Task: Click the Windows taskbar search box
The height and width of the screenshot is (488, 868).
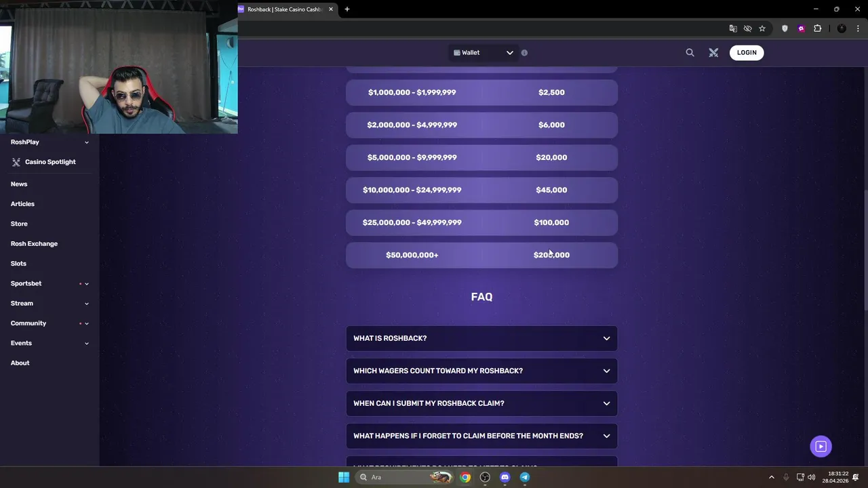Action: (x=405, y=477)
